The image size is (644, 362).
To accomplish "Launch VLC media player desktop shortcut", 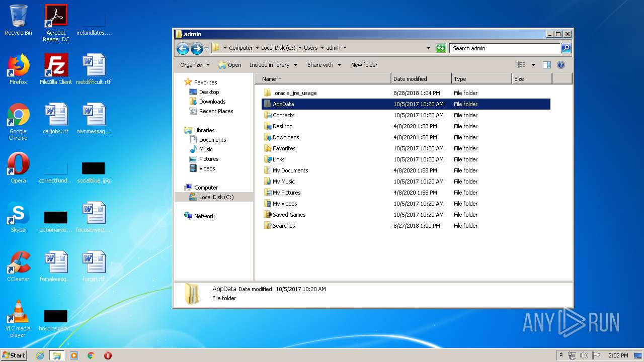I will tap(18, 319).
